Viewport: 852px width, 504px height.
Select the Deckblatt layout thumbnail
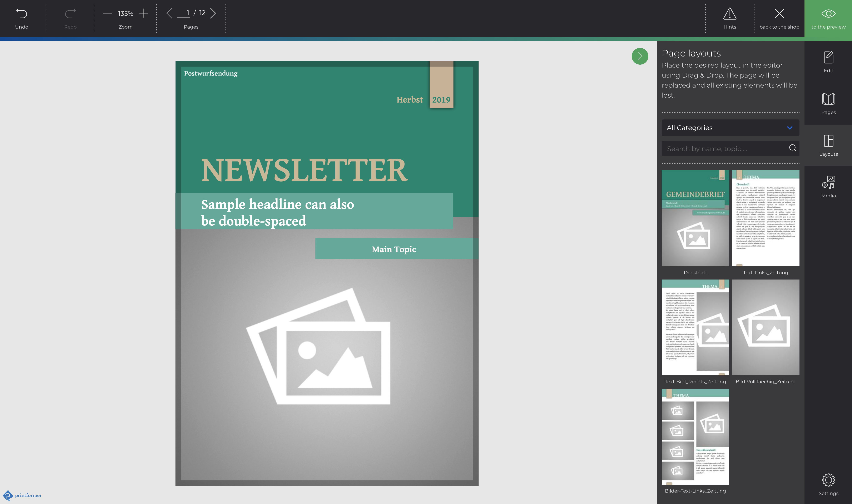[695, 218]
